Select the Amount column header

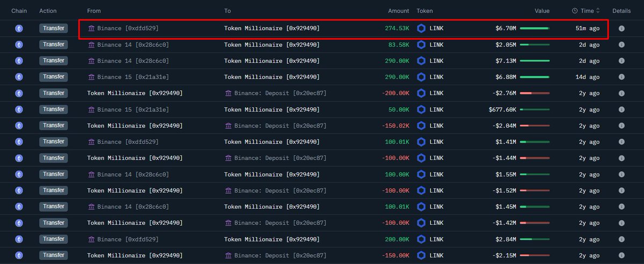pyautogui.click(x=399, y=11)
